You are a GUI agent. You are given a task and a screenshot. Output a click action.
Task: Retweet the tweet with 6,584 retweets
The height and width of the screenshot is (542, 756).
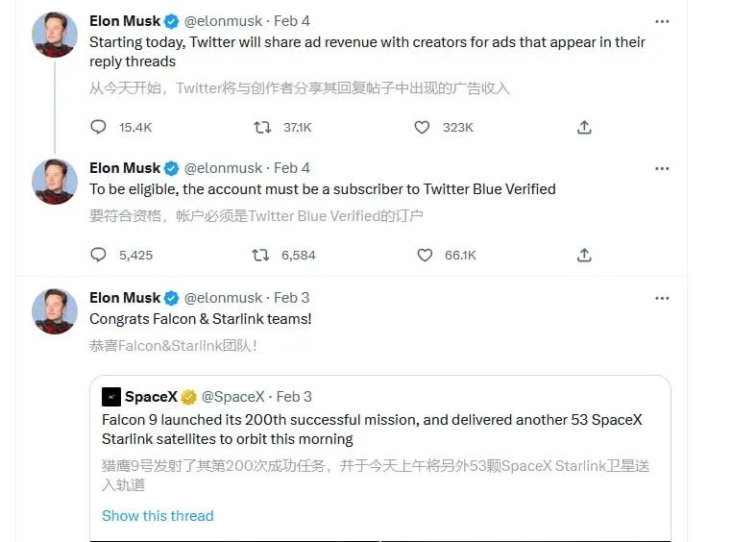point(261,255)
